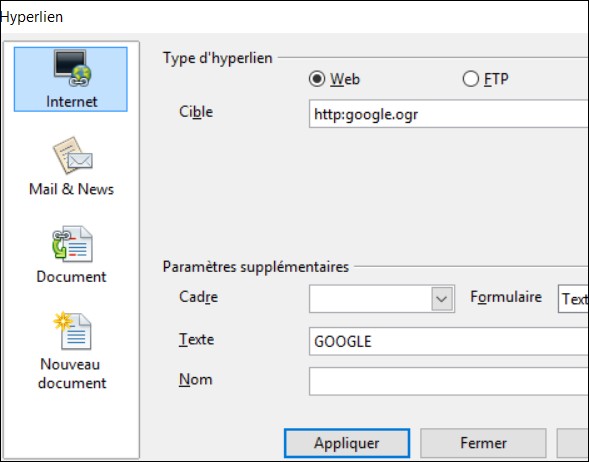Choose the Document hyperlink icon
Viewport: 589px width, 462px height.
click(72, 243)
